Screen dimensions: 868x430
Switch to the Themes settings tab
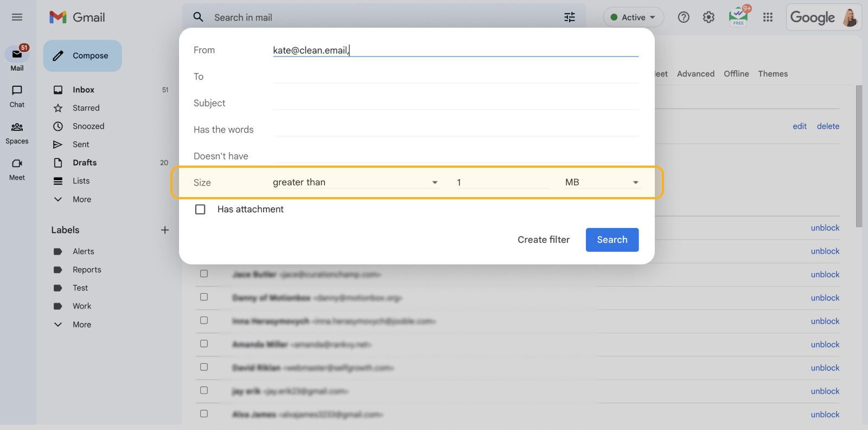[773, 74]
